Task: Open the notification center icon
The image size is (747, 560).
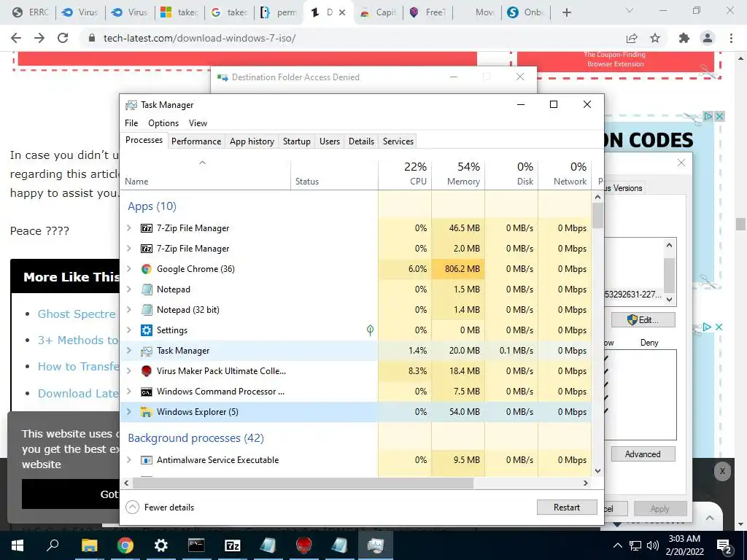Action: [724, 546]
